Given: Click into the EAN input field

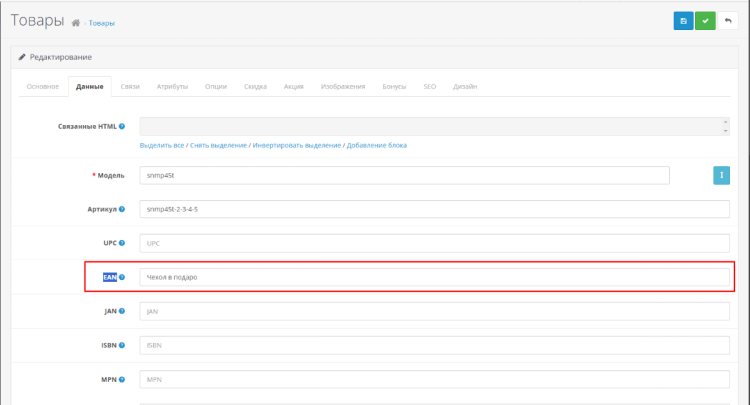Looking at the screenshot, I should click(x=434, y=277).
